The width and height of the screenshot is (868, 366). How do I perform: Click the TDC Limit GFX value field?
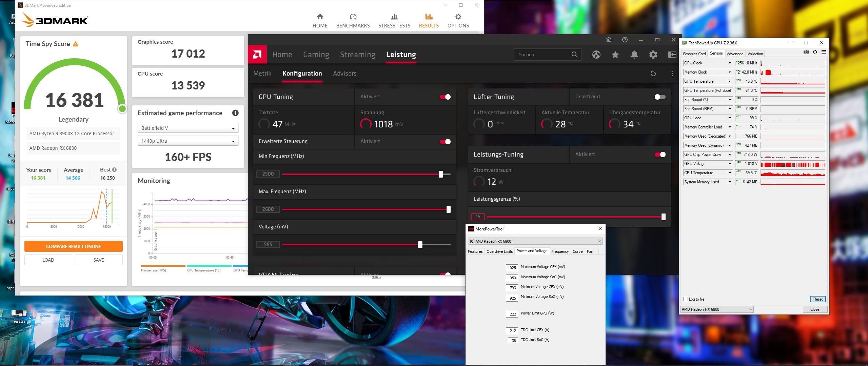pyautogui.click(x=512, y=331)
